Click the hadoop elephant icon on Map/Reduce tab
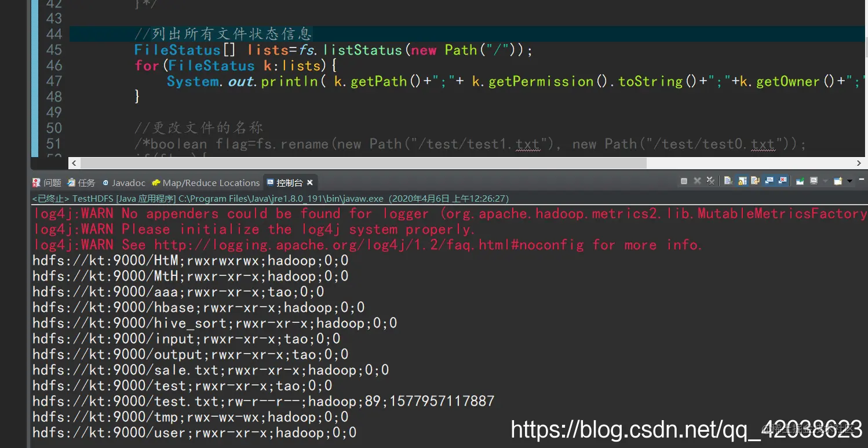Screen dimensions: 868x448 [x=156, y=183]
